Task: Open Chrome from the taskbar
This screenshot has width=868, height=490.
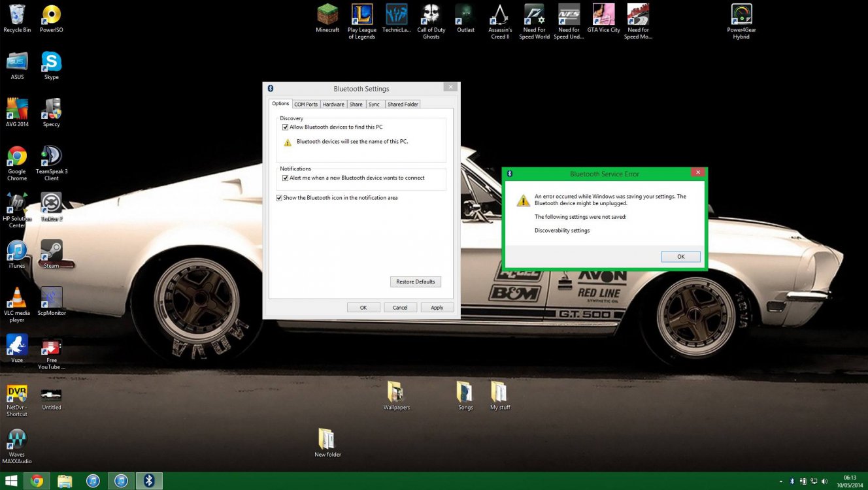Action: (x=37, y=481)
